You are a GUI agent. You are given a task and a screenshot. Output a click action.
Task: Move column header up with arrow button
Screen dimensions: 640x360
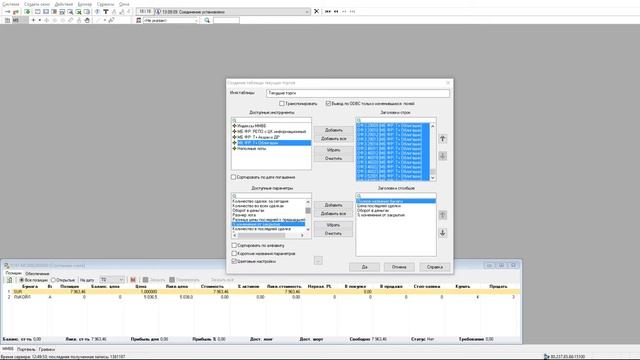pyautogui.click(x=442, y=215)
